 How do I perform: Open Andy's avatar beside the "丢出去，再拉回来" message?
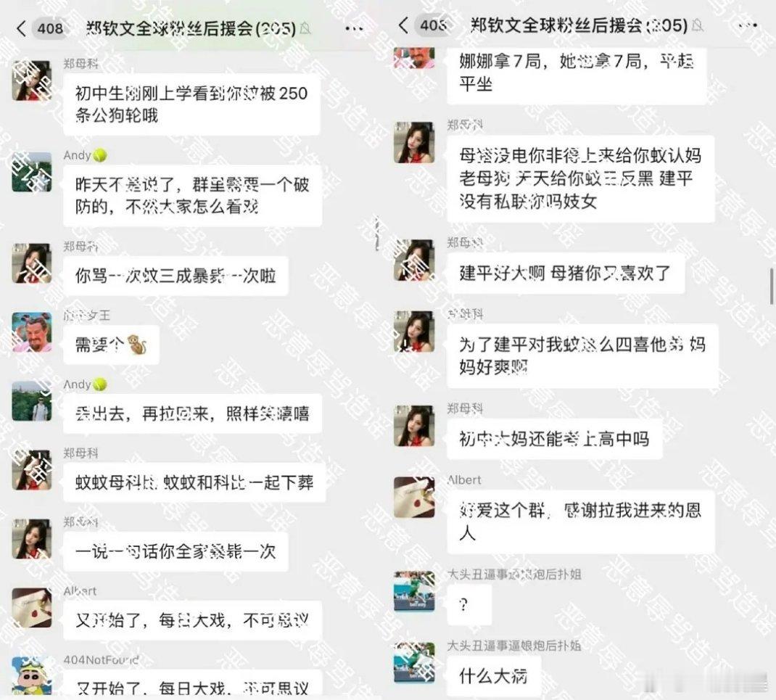(32, 401)
